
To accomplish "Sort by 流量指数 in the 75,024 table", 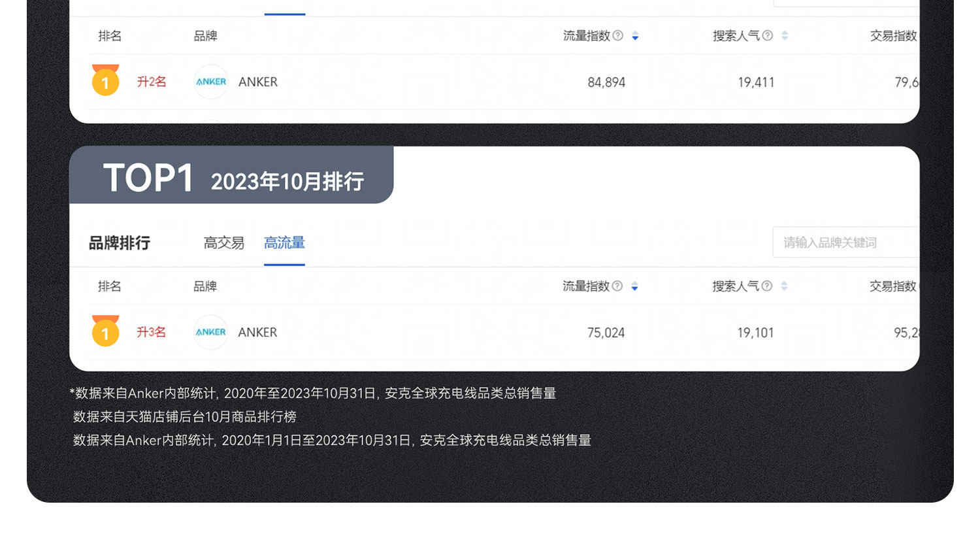I will click(634, 286).
